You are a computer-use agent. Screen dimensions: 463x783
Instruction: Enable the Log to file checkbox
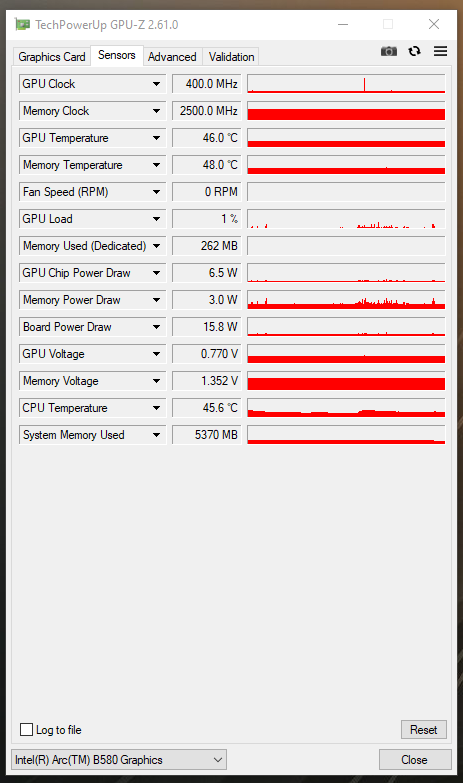click(26, 730)
